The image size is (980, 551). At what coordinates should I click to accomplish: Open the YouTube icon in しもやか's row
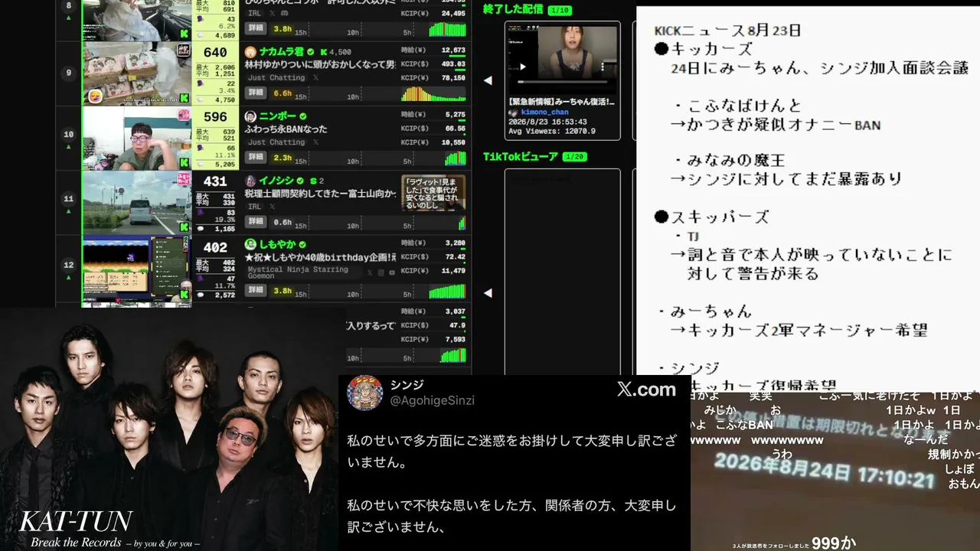click(391, 272)
